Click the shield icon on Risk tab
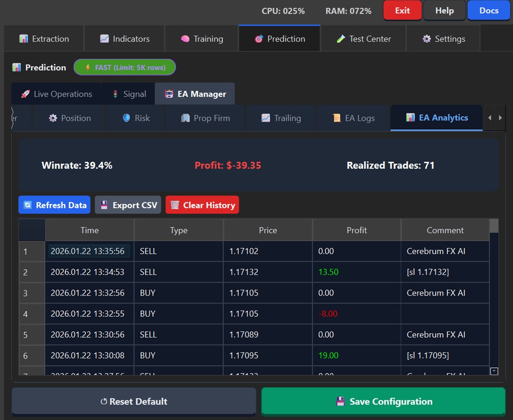The image size is (513, 420). 126,118
